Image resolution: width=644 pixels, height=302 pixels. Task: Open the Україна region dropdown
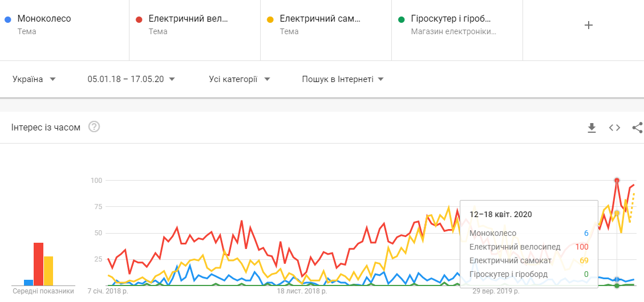click(34, 79)
